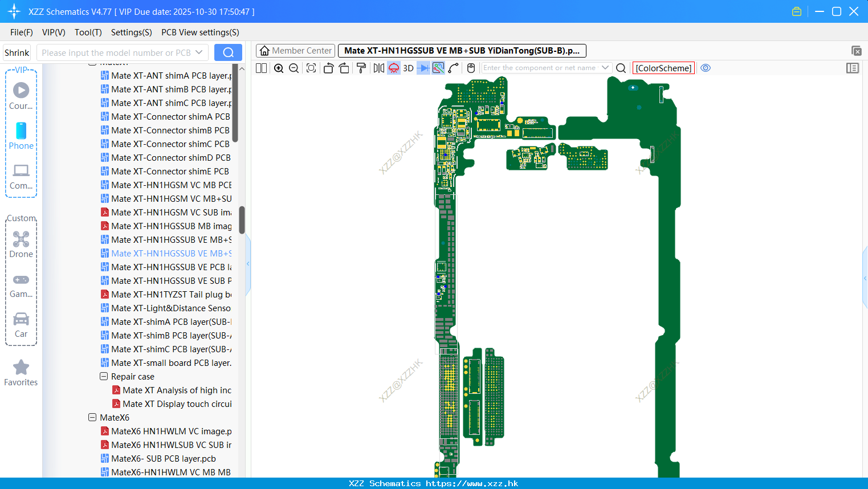Open the File(F) menu
Screen dimensions: 868x489
pyautogui.click(x=22, y=32)
